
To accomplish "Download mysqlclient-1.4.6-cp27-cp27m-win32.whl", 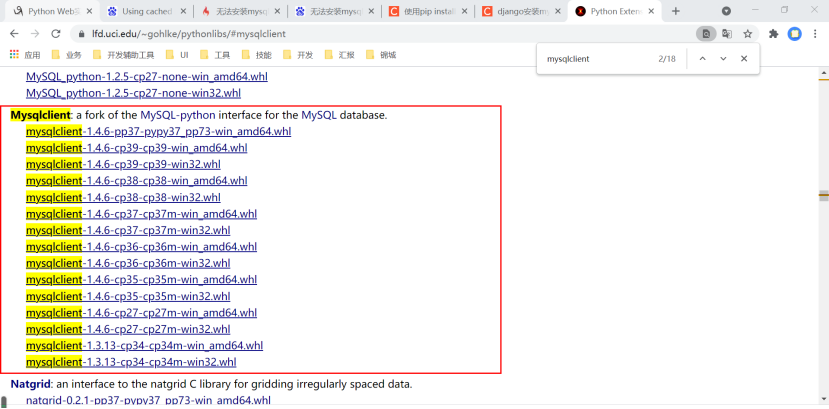I will click(128, 329).
